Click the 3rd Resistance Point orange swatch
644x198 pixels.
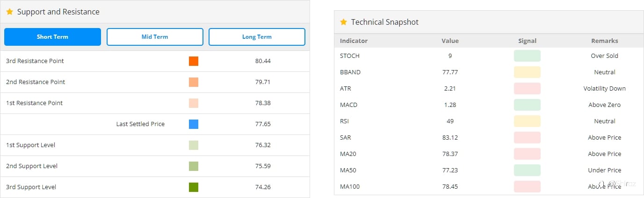coord(194,61)
